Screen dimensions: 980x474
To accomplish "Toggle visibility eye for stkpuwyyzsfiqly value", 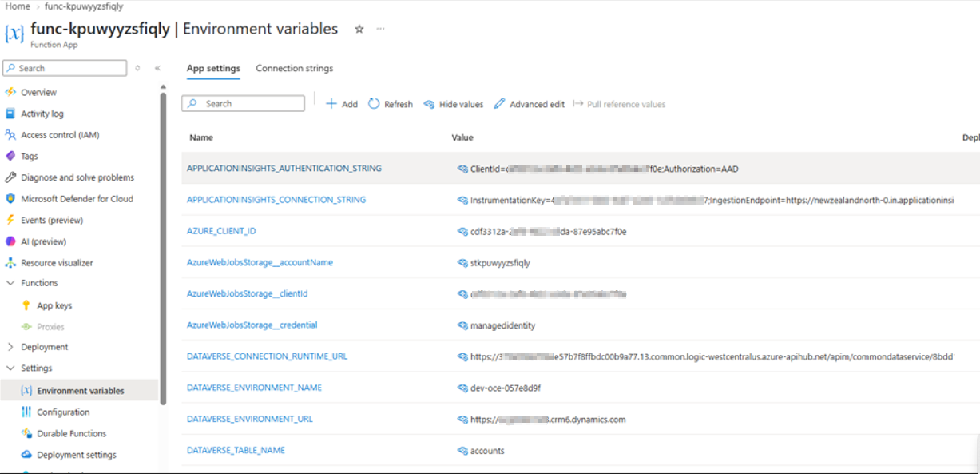I will coord(462,263).
